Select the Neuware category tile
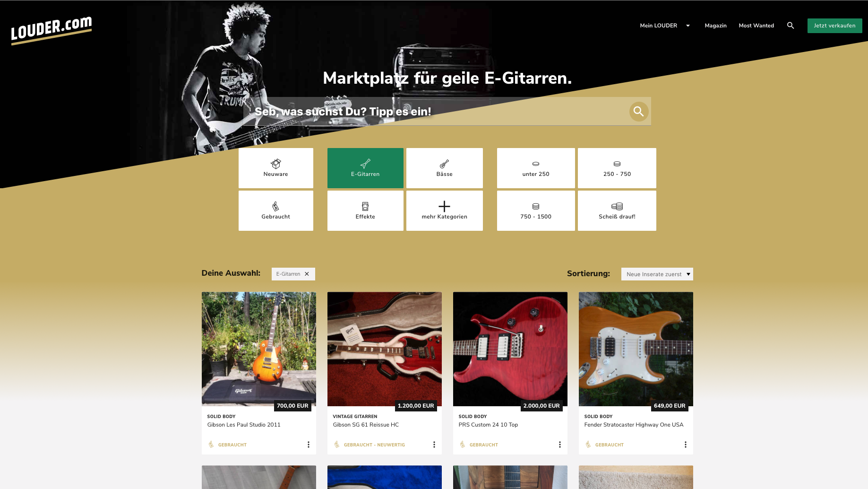 pyautogui.click(x=276, y=168)
